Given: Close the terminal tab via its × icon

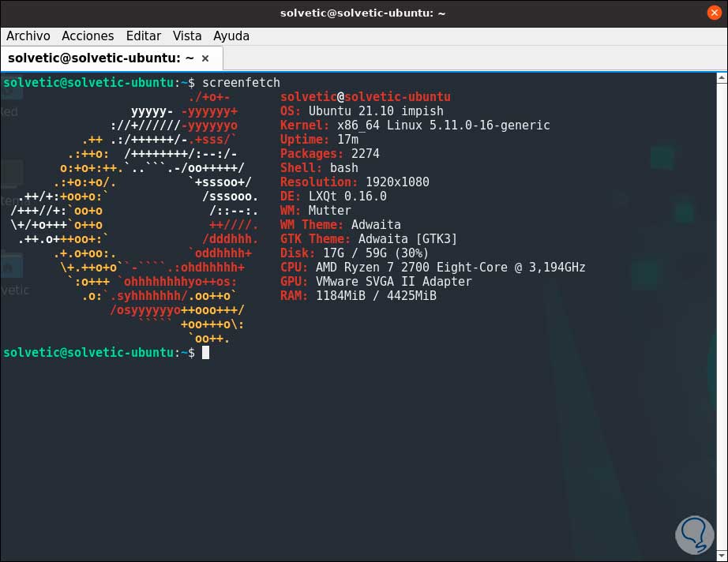Looking at the screenshot, I should 205,58.
